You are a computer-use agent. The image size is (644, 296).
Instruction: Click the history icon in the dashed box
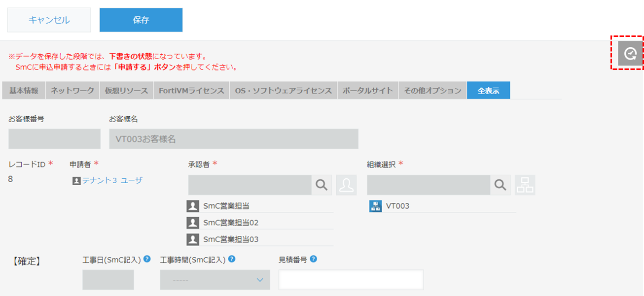coord(630,54)
